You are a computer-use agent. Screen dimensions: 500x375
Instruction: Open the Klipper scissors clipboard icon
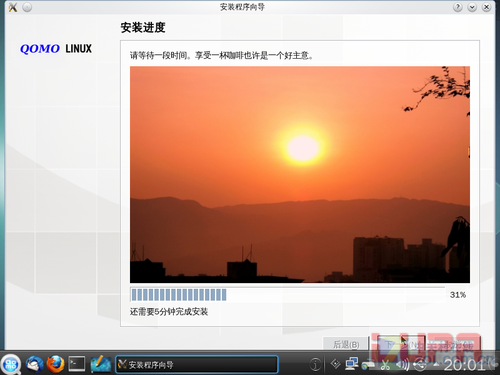(x=385, y=365)
